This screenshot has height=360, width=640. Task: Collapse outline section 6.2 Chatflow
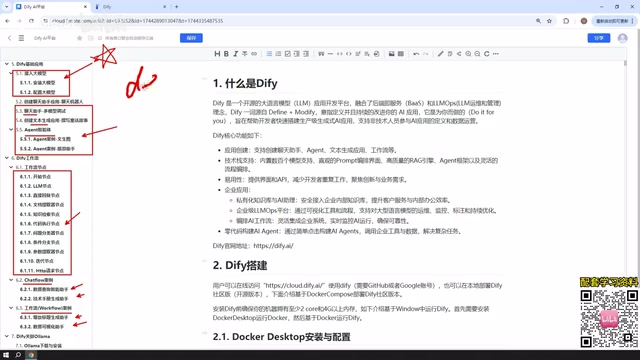pyautogui.click(x=11, y=280)
